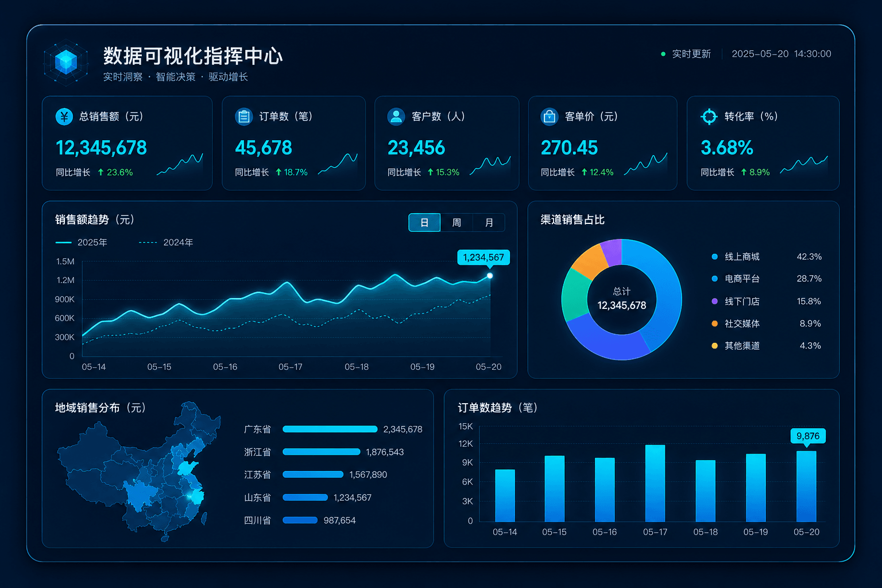This screenshot has width=882, height=588.
Task: Click the 江苏省 sales bar
Action: (313, 474)
